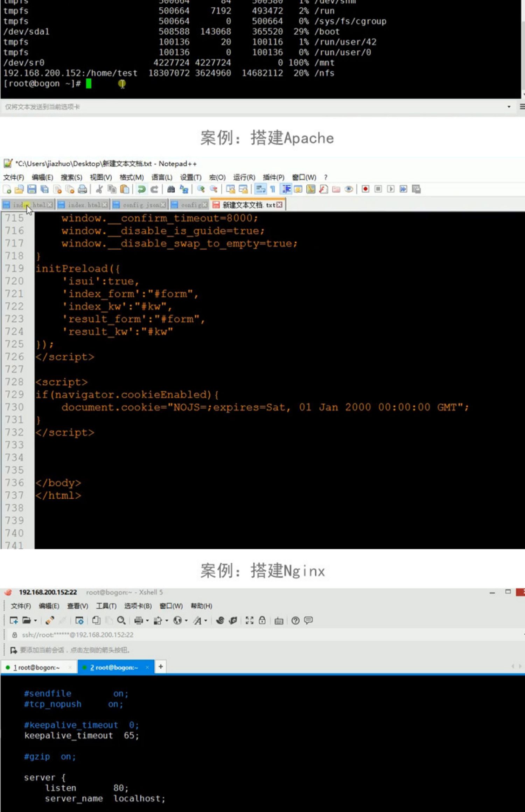The width and height of the screenshot is (525, 812).
Task: Expand Xshell globe encoding dropdown arrow
Action: [x=186, y=621]
